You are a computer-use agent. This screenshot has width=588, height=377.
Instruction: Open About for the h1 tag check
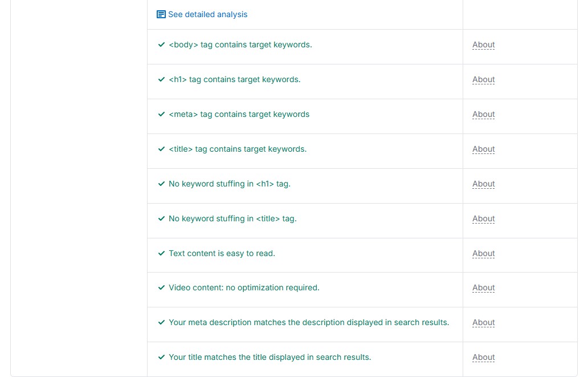[483, 79]
